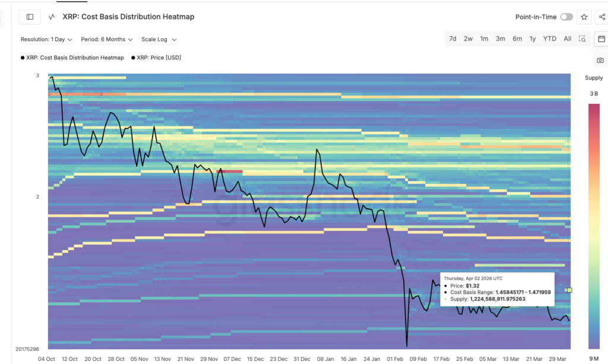
Task: Click the metric pulse icon beside title
Action: pyautogui.click(x=52, y=17)
